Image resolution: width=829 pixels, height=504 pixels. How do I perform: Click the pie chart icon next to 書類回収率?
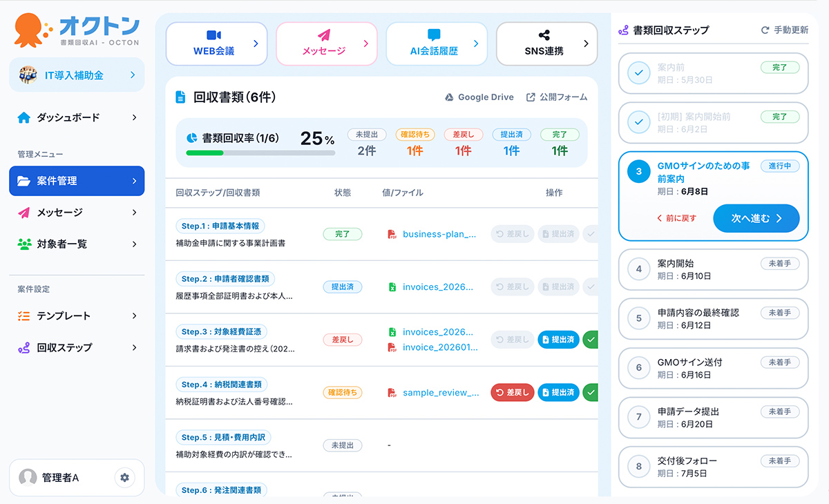pyautogui.click(x=192, y=138)
